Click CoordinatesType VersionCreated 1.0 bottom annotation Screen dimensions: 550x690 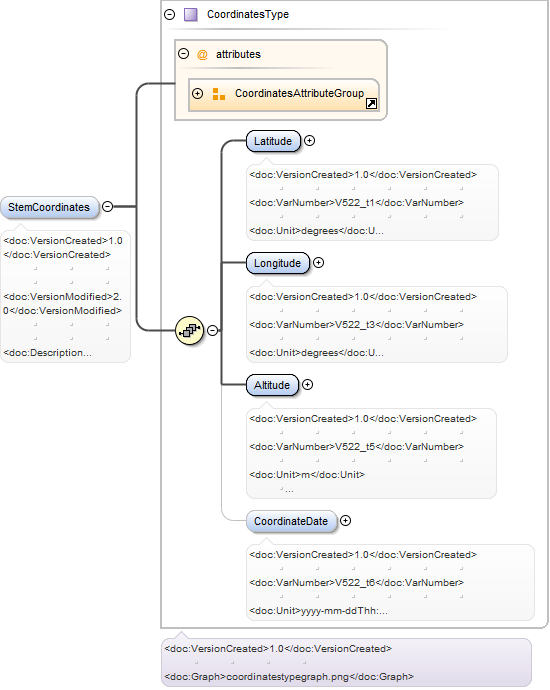278,649
